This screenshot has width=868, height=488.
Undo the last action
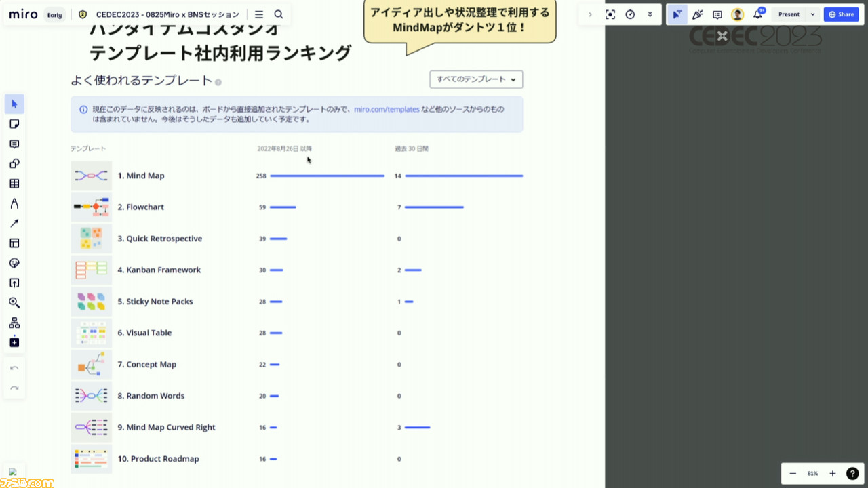tap(14, 368)
